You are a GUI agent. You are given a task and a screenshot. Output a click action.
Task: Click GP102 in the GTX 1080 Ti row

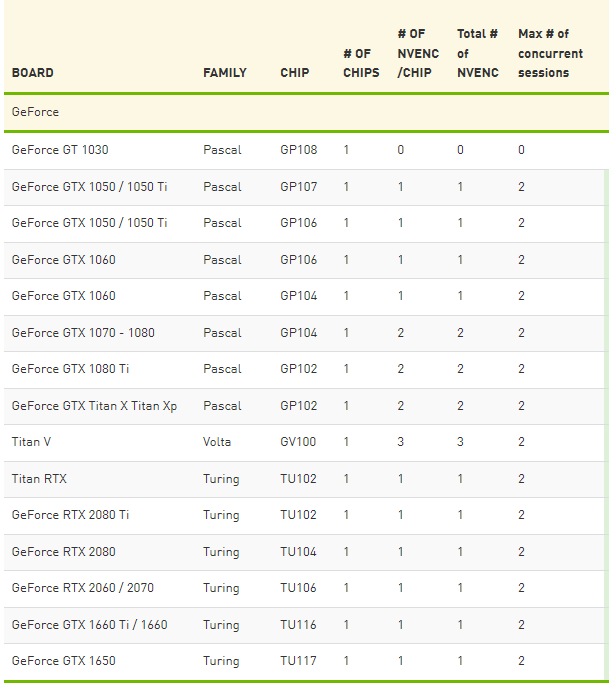point(298,369)
